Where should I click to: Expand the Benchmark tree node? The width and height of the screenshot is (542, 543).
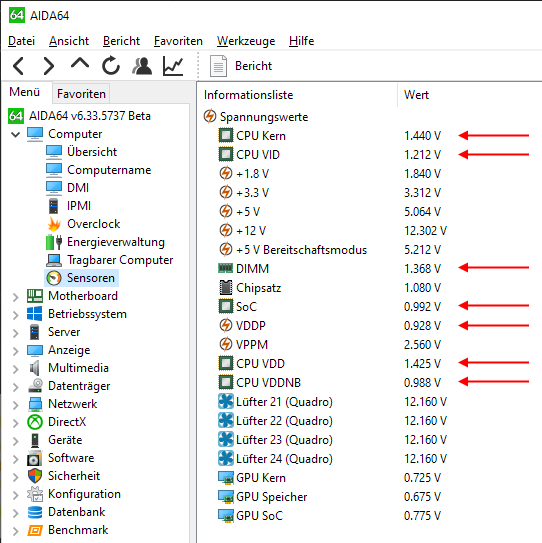15,531
